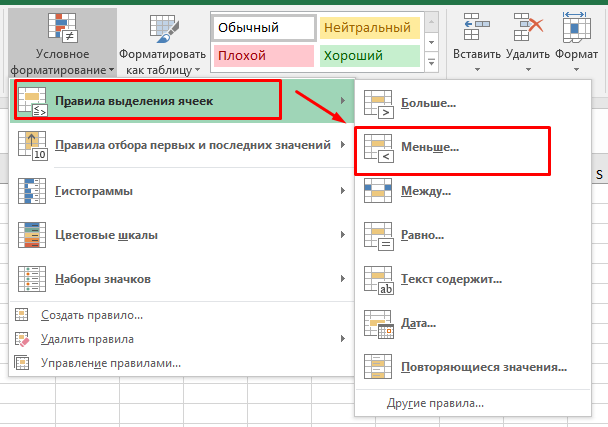This screenshot has height=427, width=608.
Task: Apply the Нейтральный cell style
Action: (370, 28)
